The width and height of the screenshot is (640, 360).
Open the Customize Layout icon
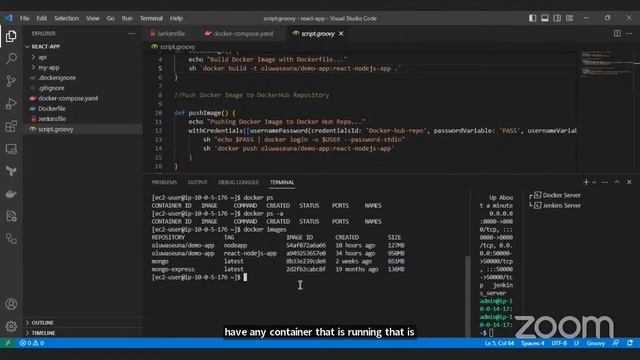[569, 18]
